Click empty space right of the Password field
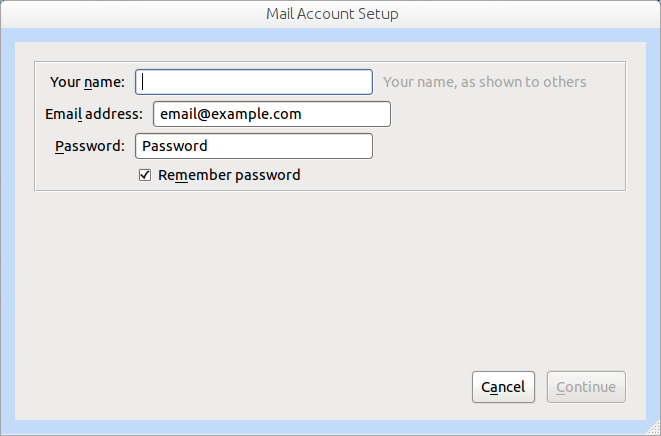 pyautogui.click(x=497, y=146)
